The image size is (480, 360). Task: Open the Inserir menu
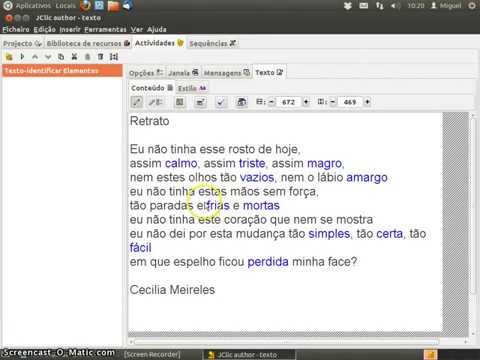tap(70, 29)
